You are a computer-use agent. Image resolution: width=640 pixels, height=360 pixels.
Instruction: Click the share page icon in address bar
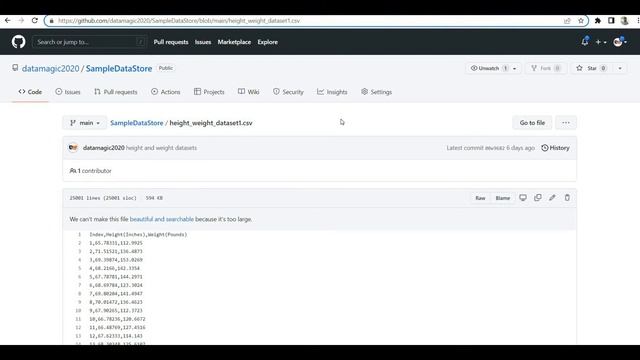[x=567, y=20]
